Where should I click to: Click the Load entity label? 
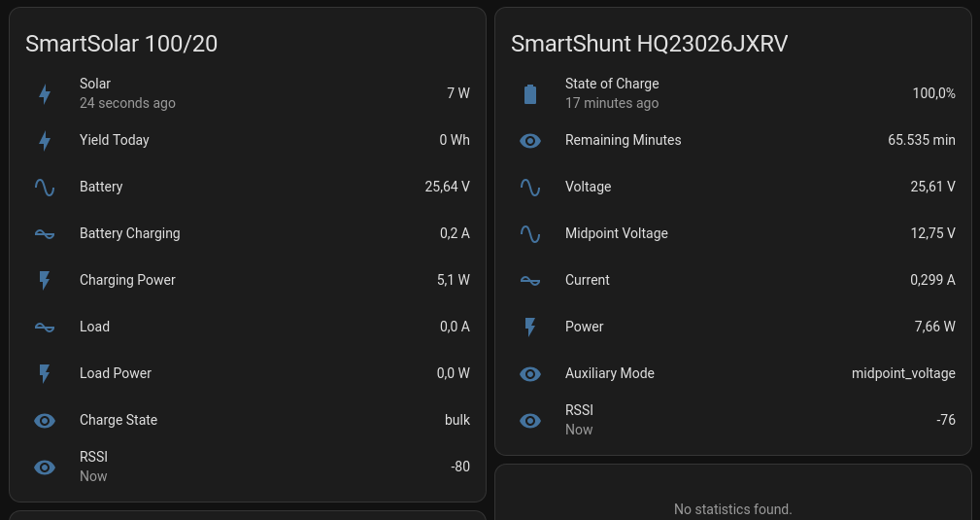94,326
